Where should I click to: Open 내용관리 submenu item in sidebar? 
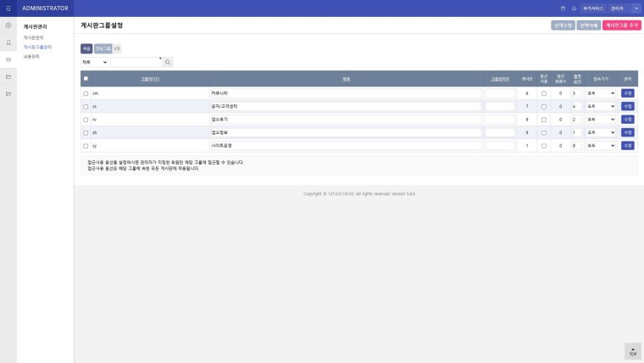coord(31,56)
